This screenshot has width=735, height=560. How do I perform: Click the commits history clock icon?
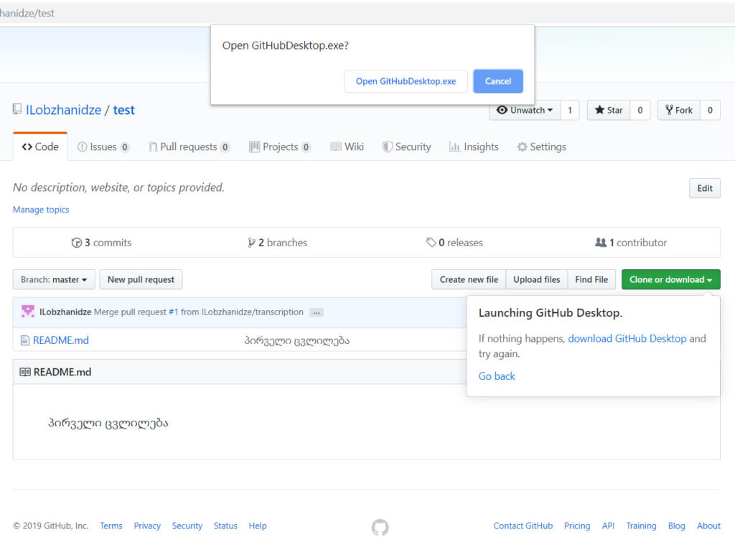point(77,243)
